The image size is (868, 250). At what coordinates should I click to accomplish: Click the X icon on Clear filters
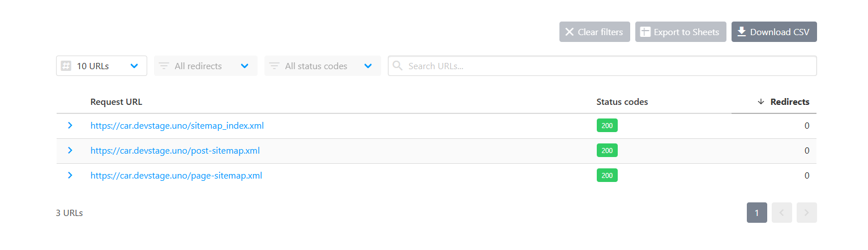(570, 32)
